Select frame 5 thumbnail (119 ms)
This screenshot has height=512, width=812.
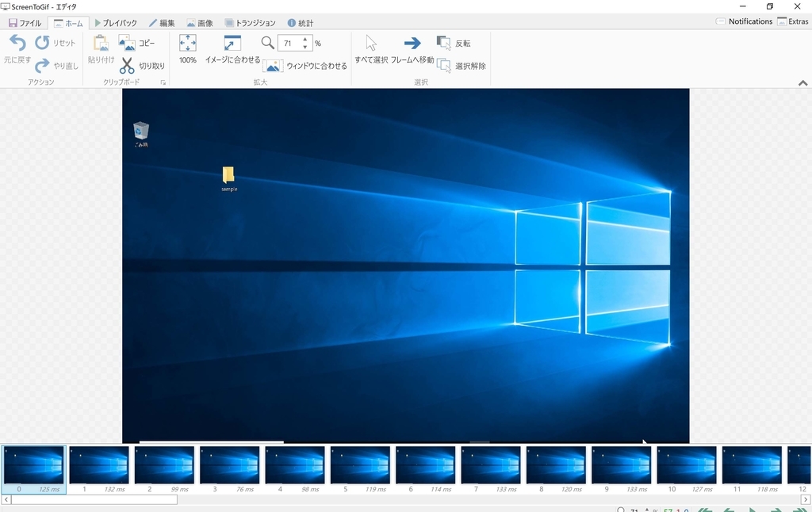tap(360, 469)
